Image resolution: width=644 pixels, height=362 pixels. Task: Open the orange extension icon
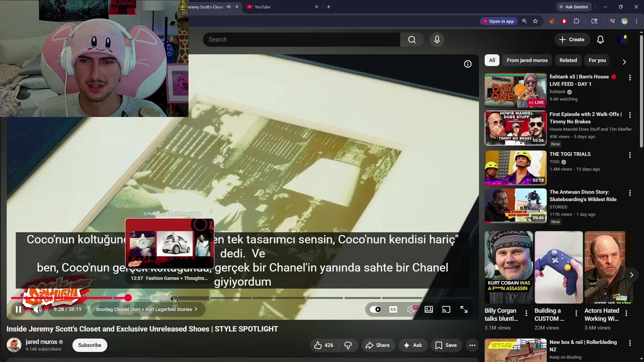point(552,21)
